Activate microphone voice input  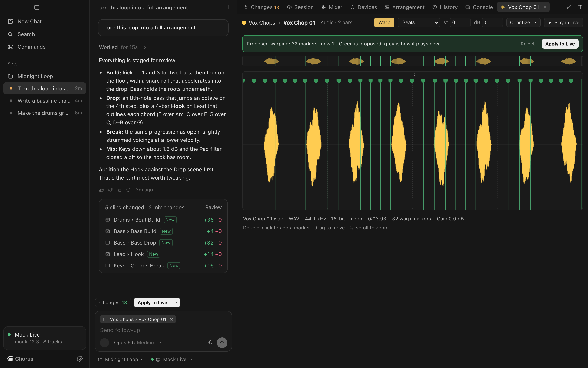coord(210,343)
